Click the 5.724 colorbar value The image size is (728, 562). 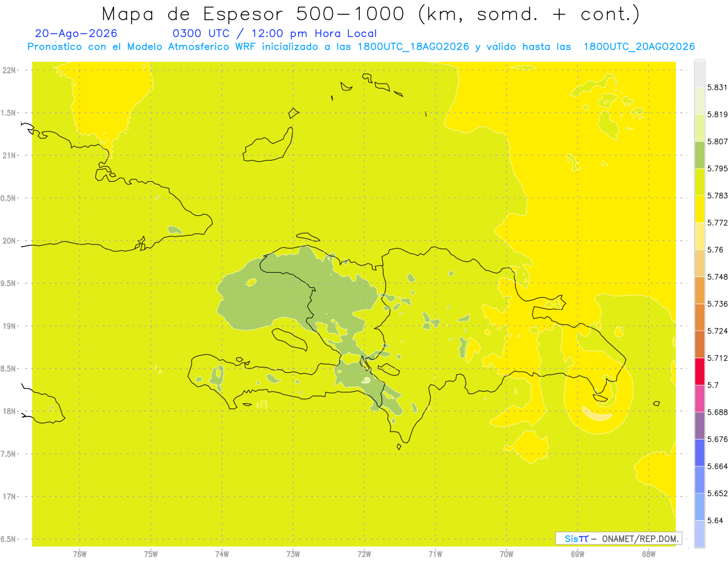[718, 330]
